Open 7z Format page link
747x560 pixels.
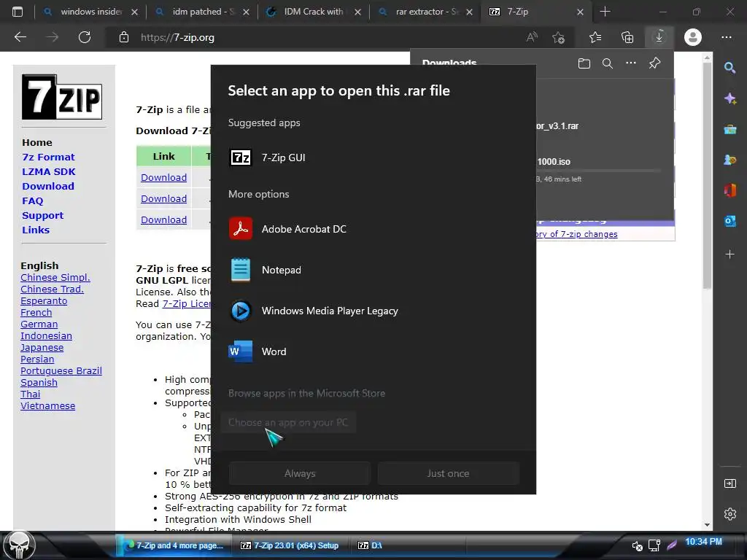(x=48, y=157)
